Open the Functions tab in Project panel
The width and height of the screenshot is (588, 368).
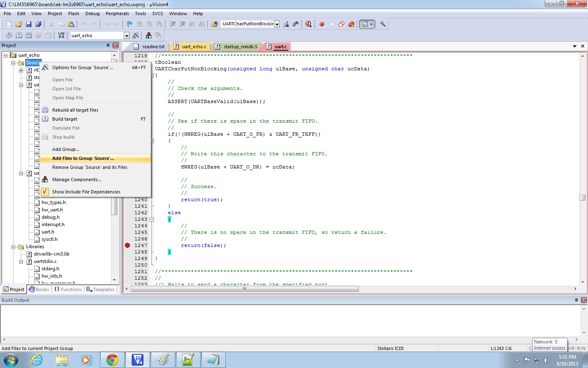coord(68,289)
